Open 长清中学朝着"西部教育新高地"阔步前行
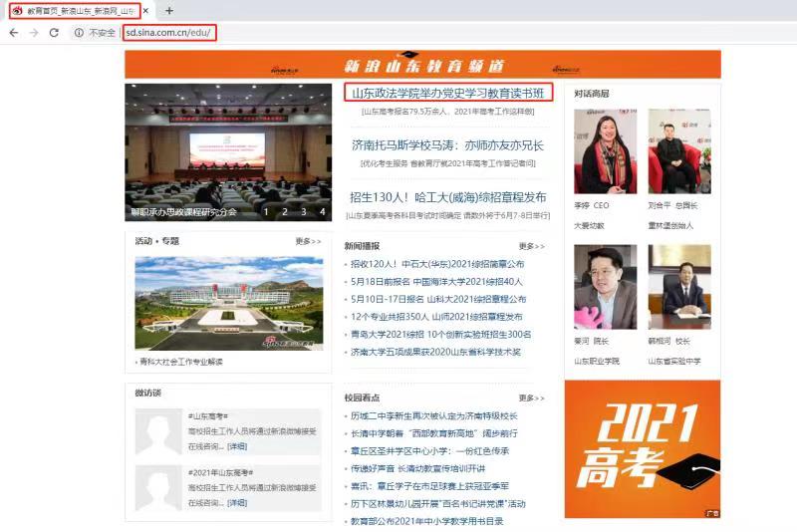Viewport: 797px width, 532px height. 434,433
